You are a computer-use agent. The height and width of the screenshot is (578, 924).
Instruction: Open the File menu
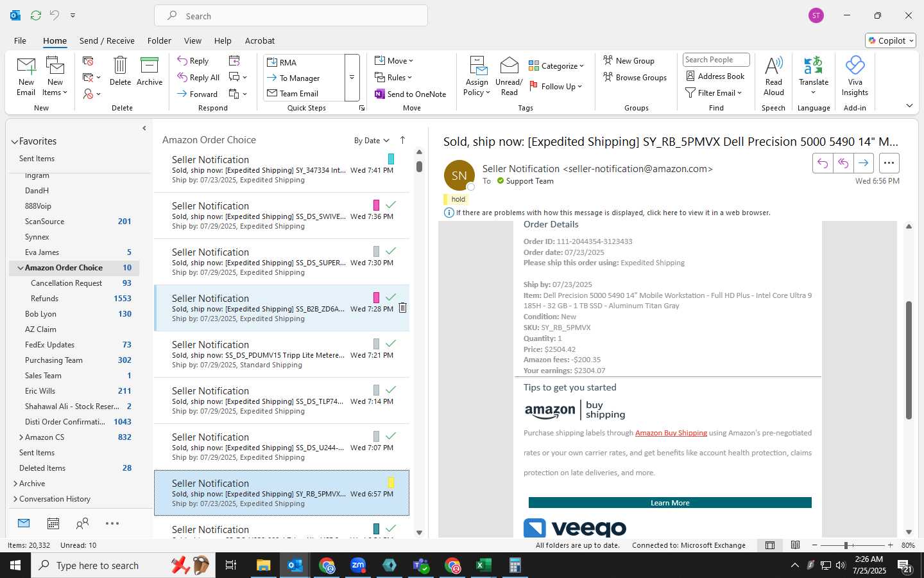click(x=20, y=40)
